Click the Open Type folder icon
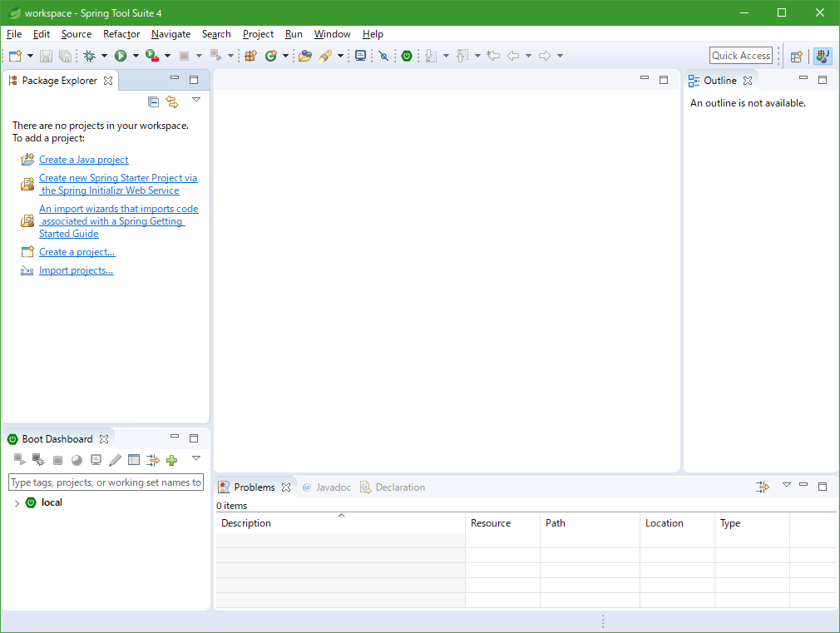 coord(305,56)
